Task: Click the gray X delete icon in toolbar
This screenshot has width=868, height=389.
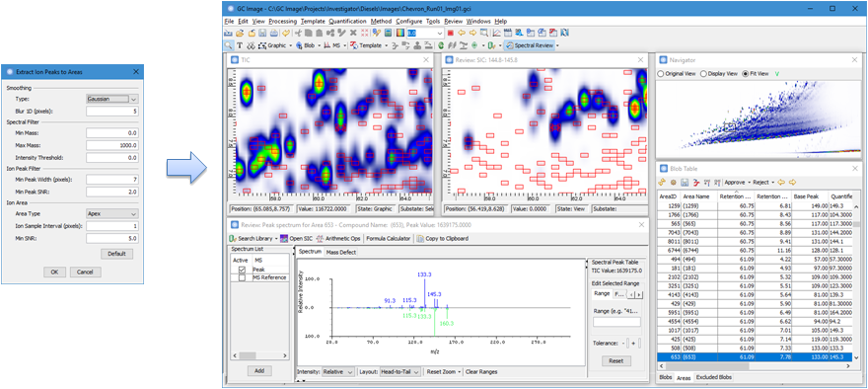Action: coord(353,34)
